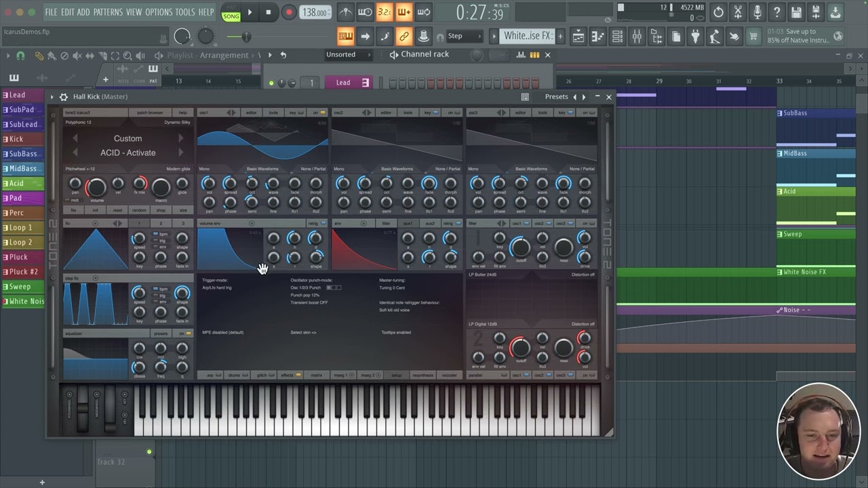Click the Sweep track header in Playlist
Image resolution: width=868 pixels, height=488 pixels.
[815, 235]
